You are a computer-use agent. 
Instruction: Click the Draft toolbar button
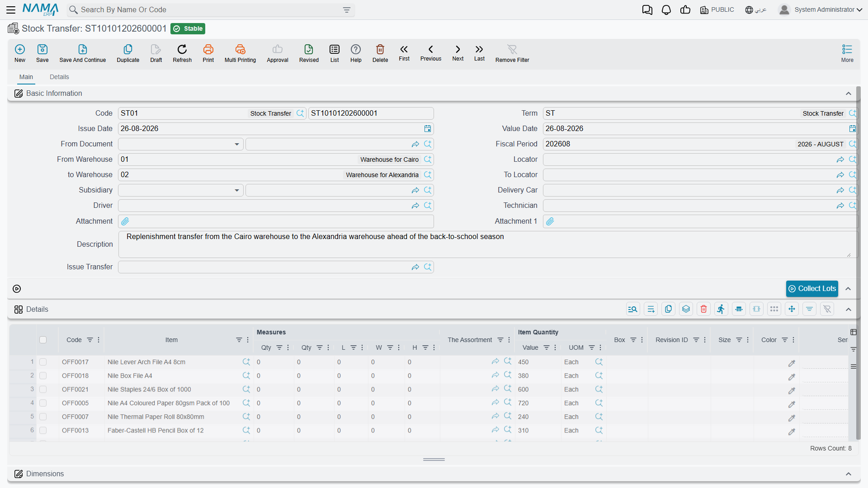(x=156, y=53)
